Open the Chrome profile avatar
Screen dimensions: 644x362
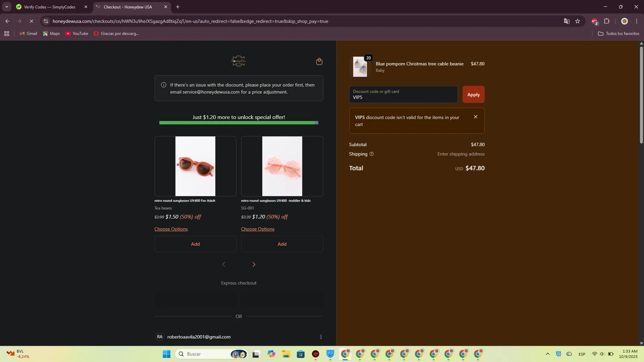[625, 21]
